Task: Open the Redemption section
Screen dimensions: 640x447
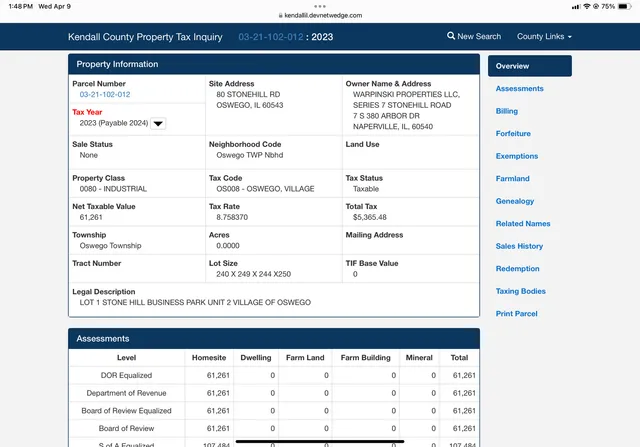Action: click(x=517, y=269)
